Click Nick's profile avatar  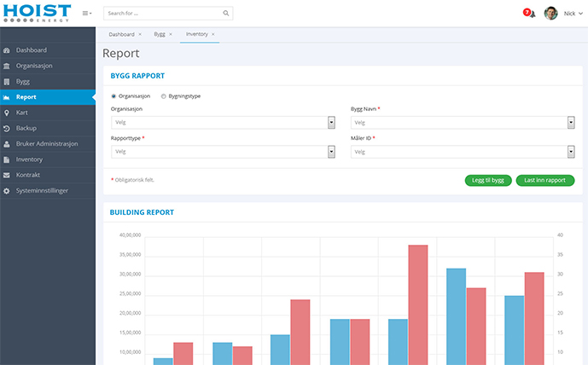(550, 13)
